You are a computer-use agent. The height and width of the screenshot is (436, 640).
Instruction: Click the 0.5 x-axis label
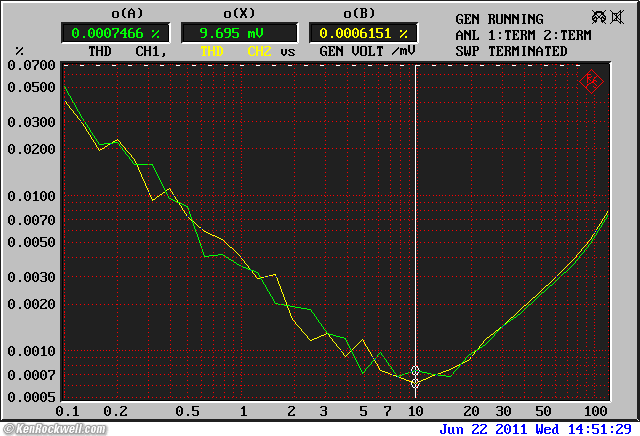187,411
